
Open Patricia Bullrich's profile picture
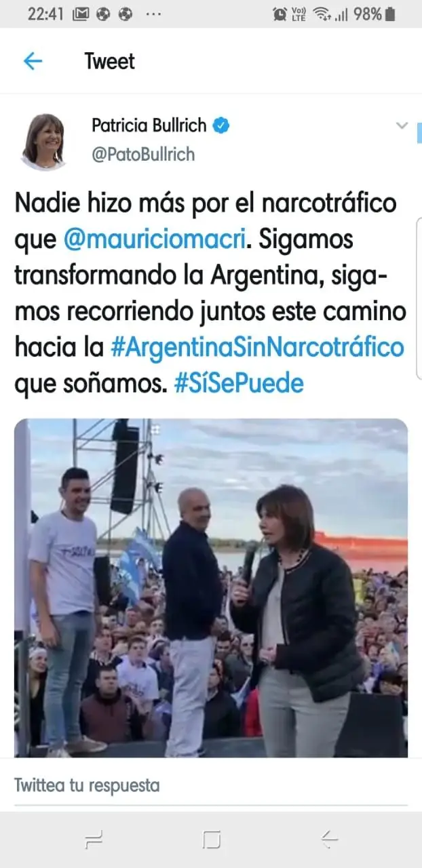click(x=43, y=141)
